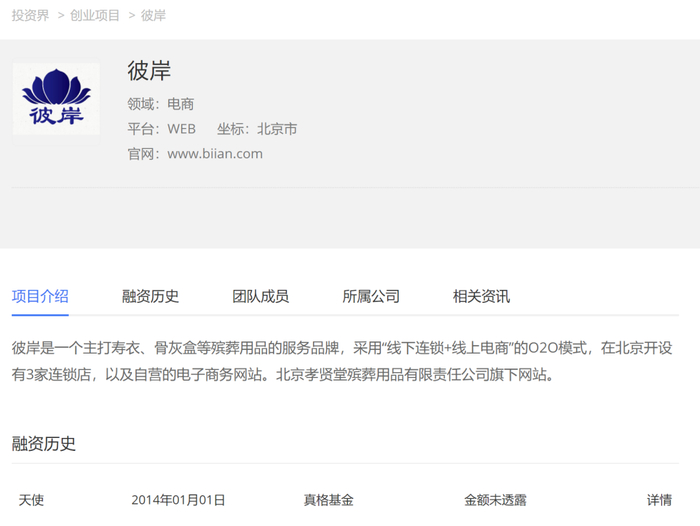This screenshot has width=700, height=526.
Task: Open the 团队成员 tab
Action: 261,296
